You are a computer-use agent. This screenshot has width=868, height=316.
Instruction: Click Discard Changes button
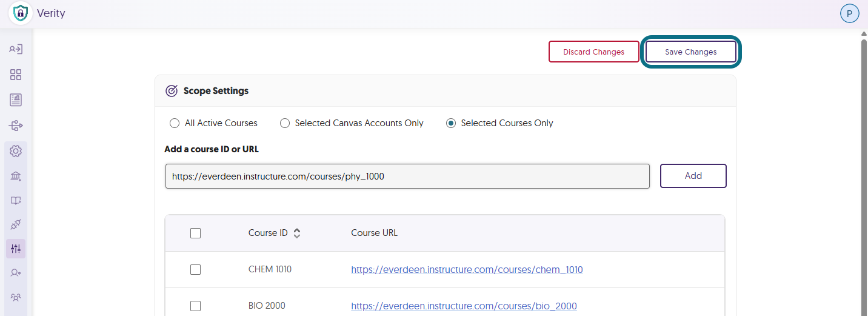[594, 52]
